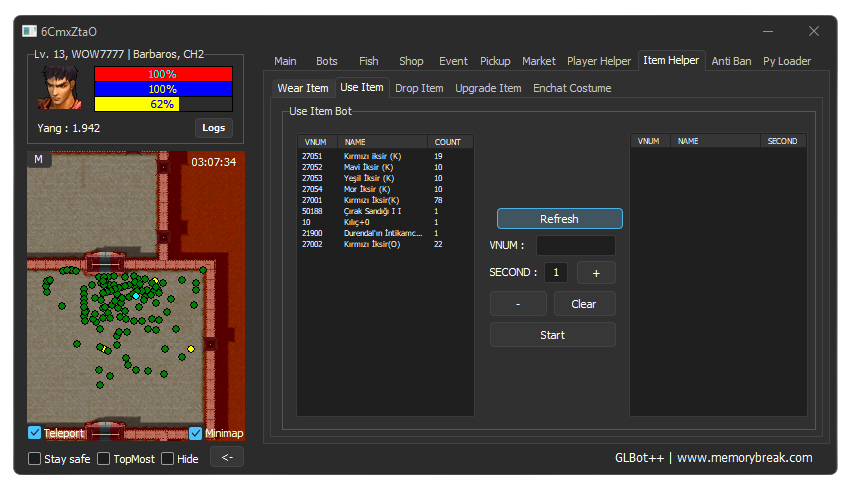Click the COUNT column header

450,142
